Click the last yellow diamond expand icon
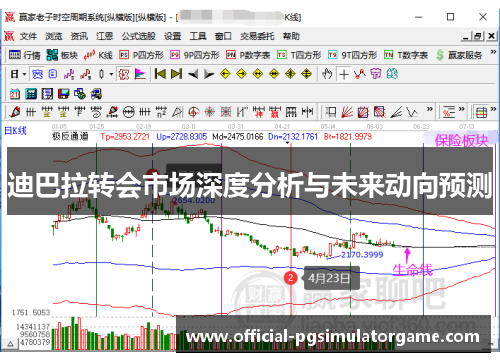 click(x=306, y=74)
